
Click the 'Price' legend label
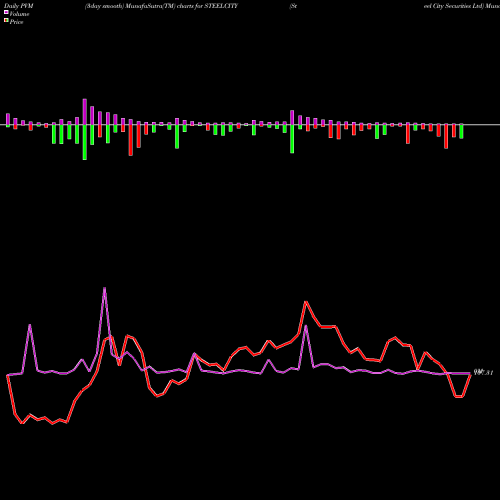point(16,22)
